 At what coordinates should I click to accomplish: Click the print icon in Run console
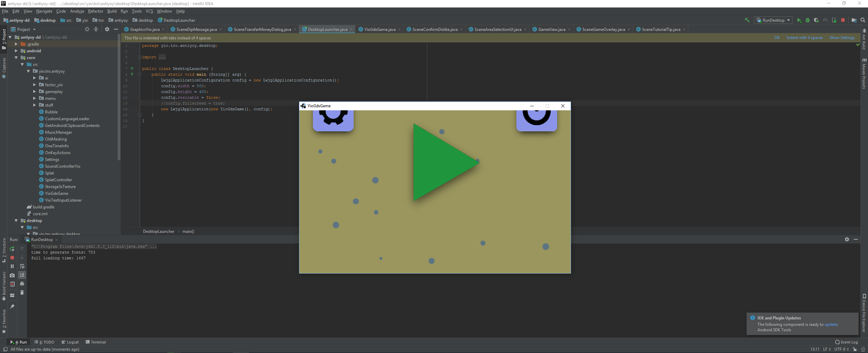tap(22, 284)
